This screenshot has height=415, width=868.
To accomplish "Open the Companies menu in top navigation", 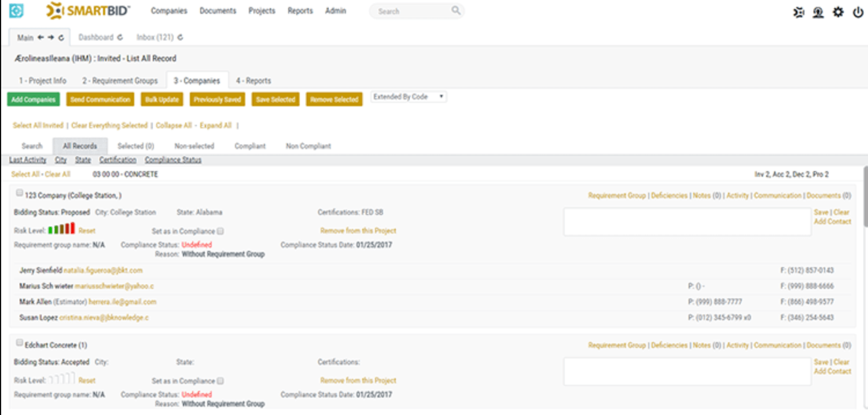I will pos(168,11).
